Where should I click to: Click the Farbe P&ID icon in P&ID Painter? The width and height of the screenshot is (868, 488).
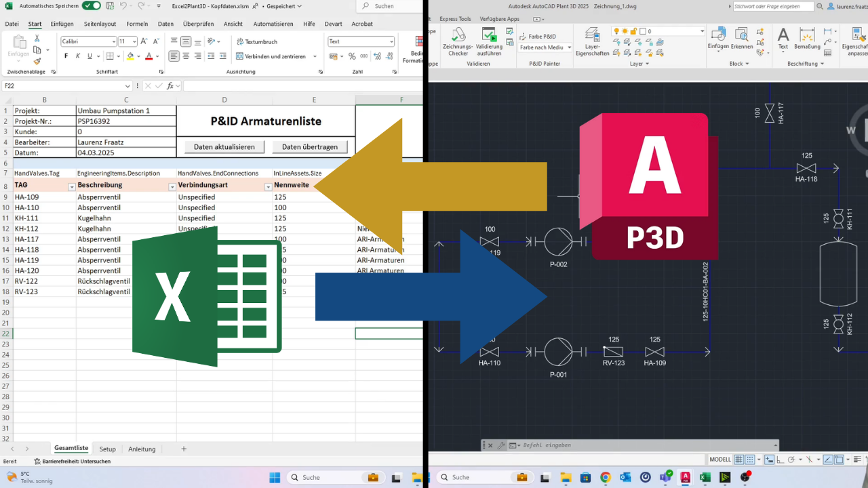click(x=522, y=36)
